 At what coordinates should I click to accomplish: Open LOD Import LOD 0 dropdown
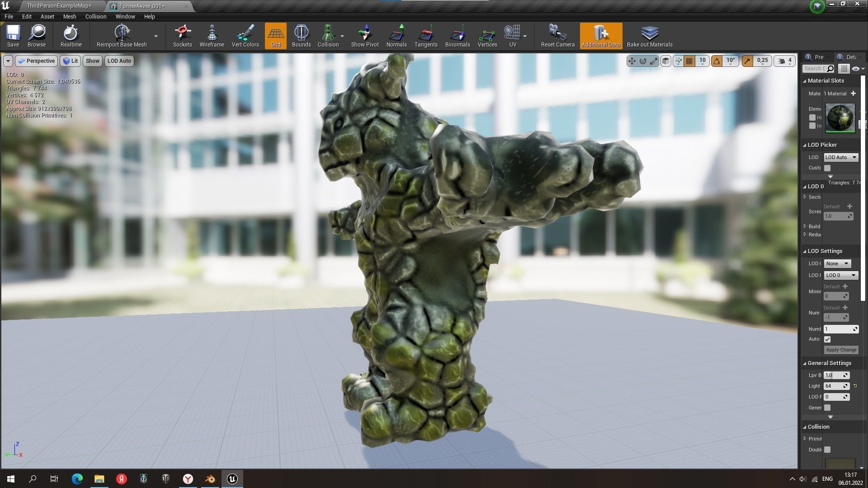841,275
